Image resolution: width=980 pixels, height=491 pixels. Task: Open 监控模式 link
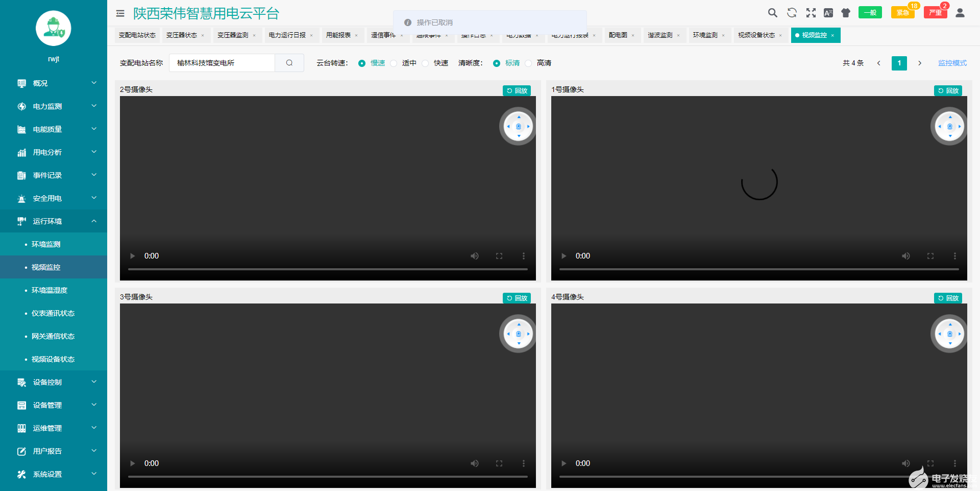pos(952,63)
